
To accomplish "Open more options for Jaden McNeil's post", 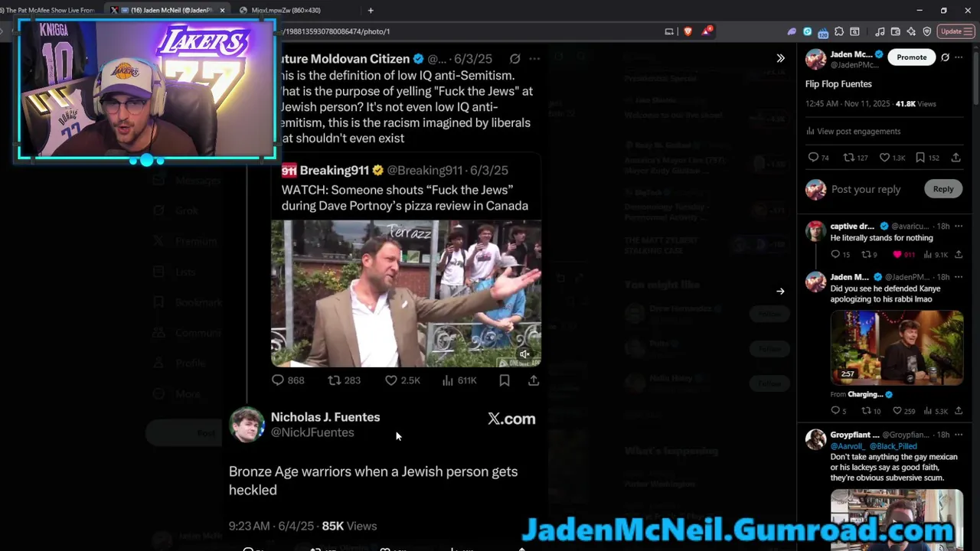I will tap(959, 57).
